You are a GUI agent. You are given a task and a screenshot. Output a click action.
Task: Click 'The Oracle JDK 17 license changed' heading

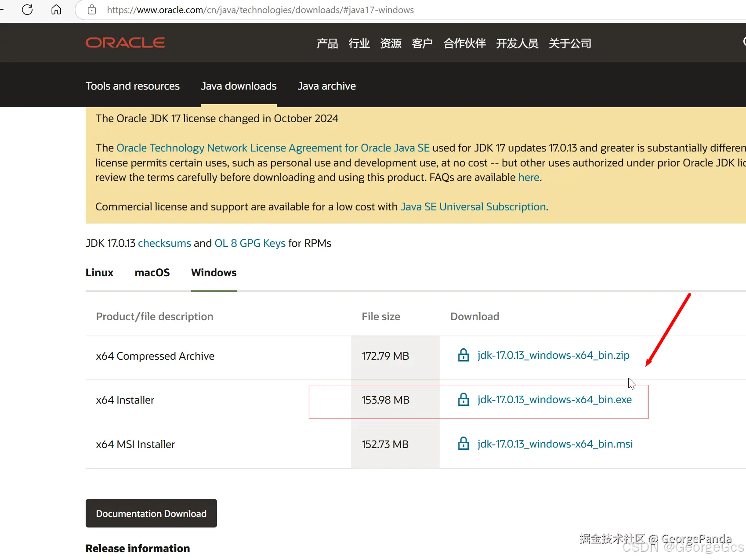[217, 119]
